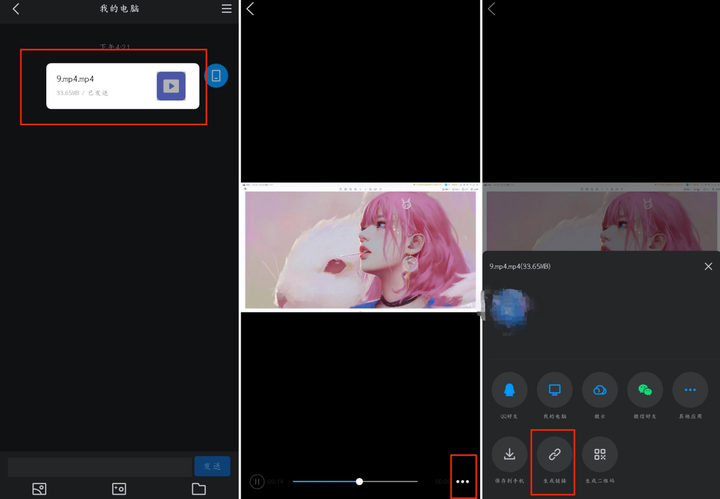Tap the blue phone device avatar icon

pos(216,76)
